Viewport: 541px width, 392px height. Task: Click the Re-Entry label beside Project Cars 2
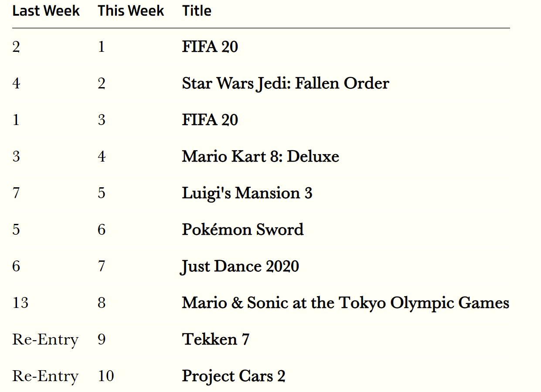(x=45, y=376)
